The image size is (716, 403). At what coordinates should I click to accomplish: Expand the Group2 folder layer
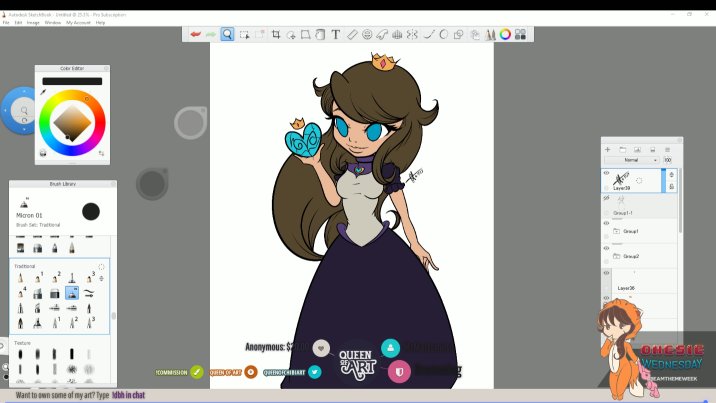[618, 256]
